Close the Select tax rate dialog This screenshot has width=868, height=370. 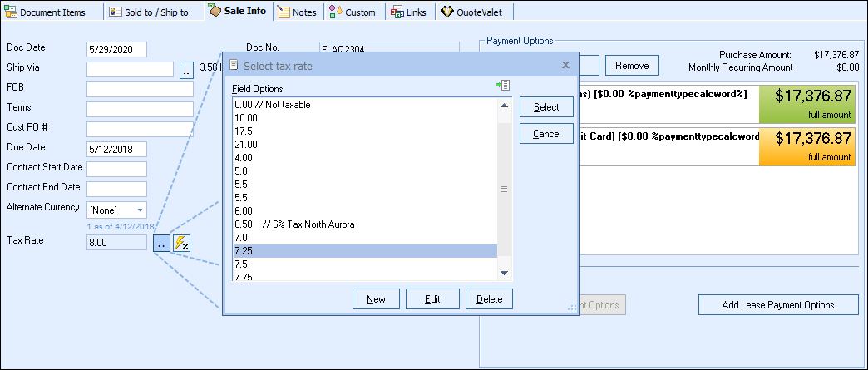click(x=565, y=65)
